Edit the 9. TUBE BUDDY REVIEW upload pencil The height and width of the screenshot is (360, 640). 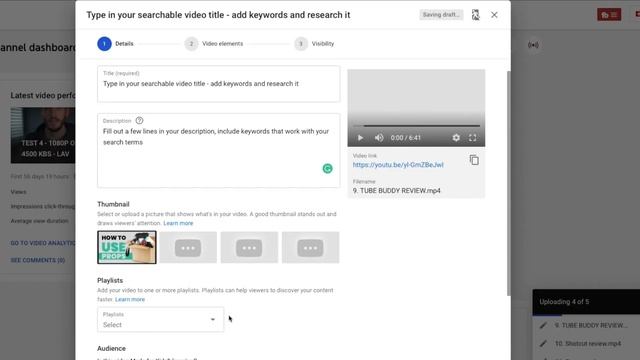(543, 325)
